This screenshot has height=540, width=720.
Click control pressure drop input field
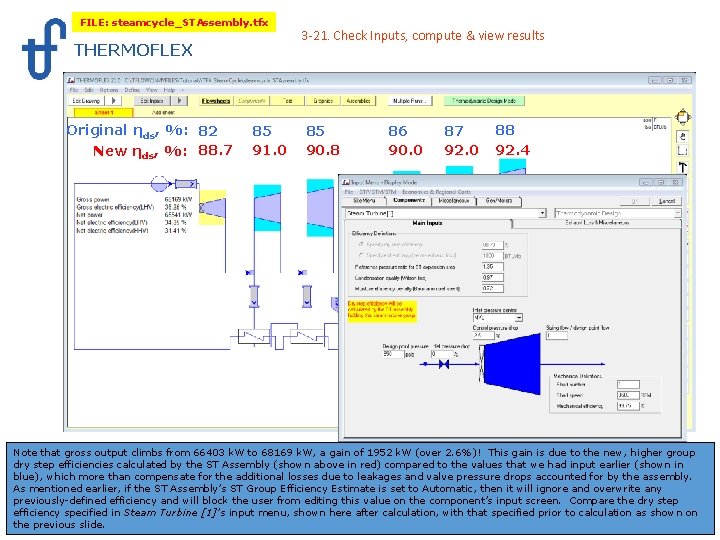pyautogui.click(x=483, y=336)
